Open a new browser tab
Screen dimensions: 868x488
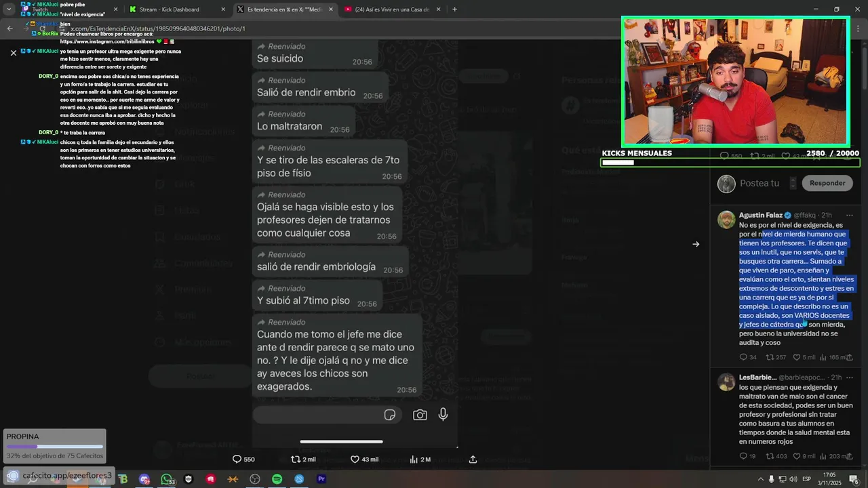(x=454, y=9)
